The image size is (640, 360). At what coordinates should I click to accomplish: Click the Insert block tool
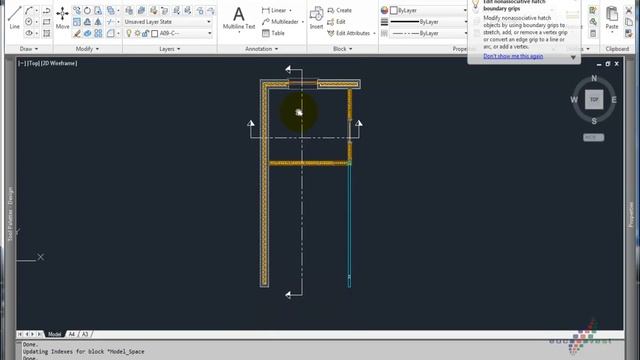tap(316, 18)
